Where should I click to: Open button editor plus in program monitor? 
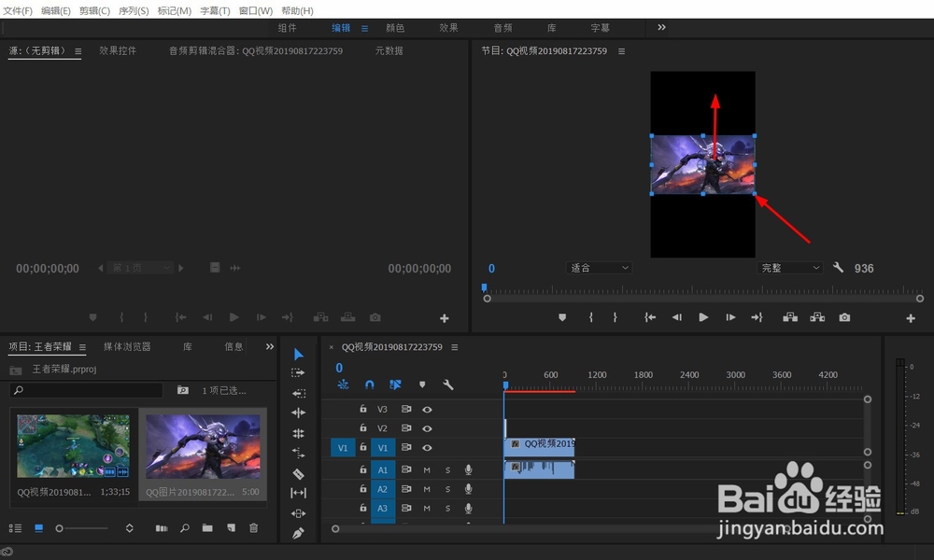[911, 318]
